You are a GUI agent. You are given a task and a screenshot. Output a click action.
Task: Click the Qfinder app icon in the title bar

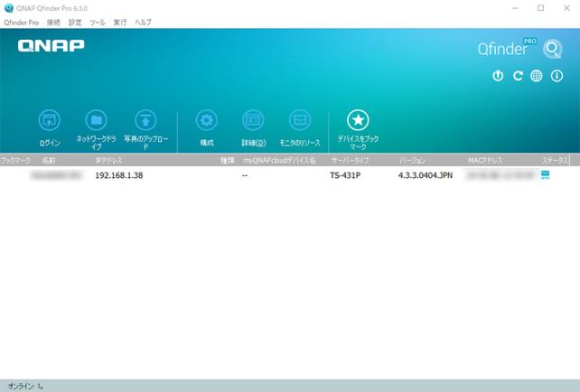(8, 8)
